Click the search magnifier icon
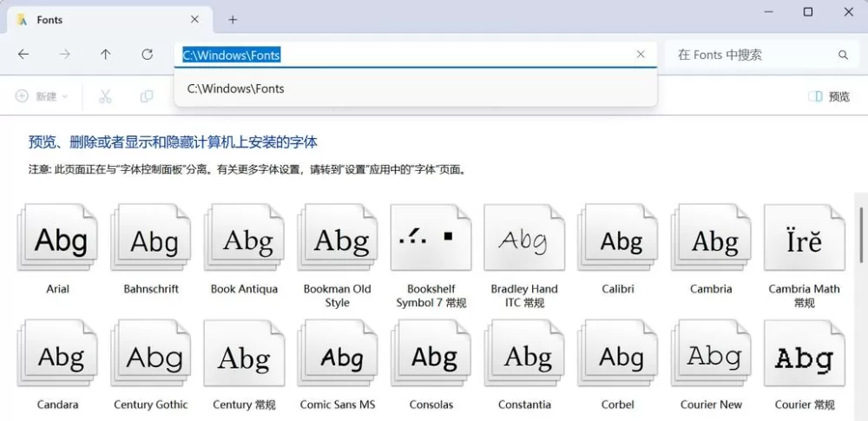 point(843,55)
